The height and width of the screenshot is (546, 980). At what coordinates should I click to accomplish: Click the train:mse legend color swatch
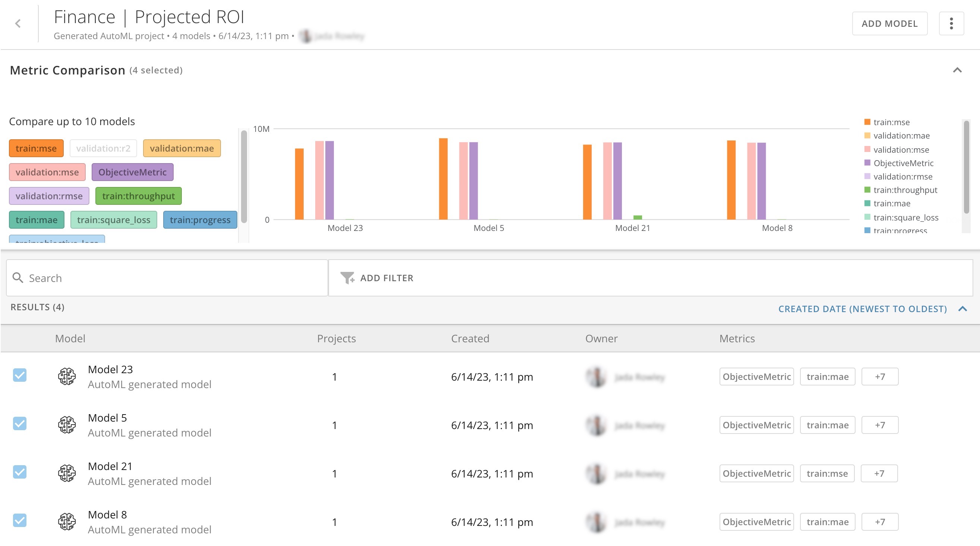pyautogui.click(x=867, y=122)
